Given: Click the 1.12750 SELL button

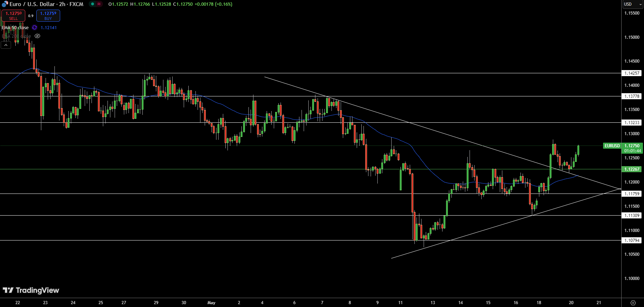Looking at the screenshot, I should point(13,16).
